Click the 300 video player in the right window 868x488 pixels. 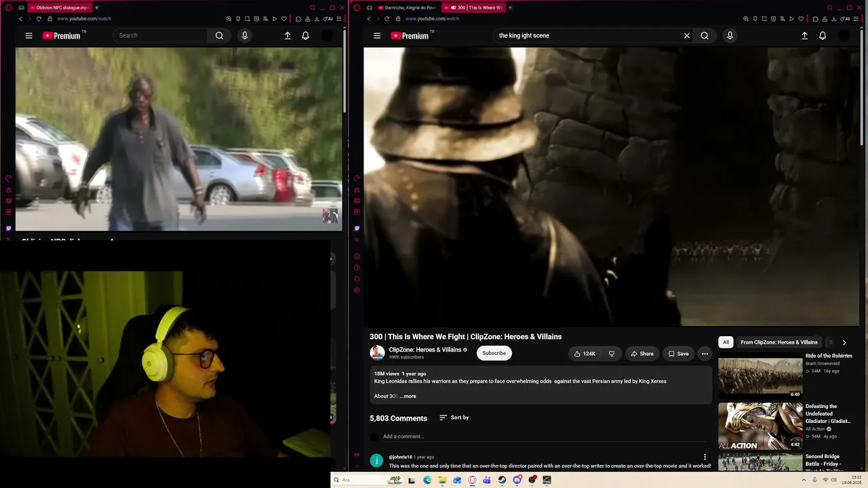pos(612,187)
